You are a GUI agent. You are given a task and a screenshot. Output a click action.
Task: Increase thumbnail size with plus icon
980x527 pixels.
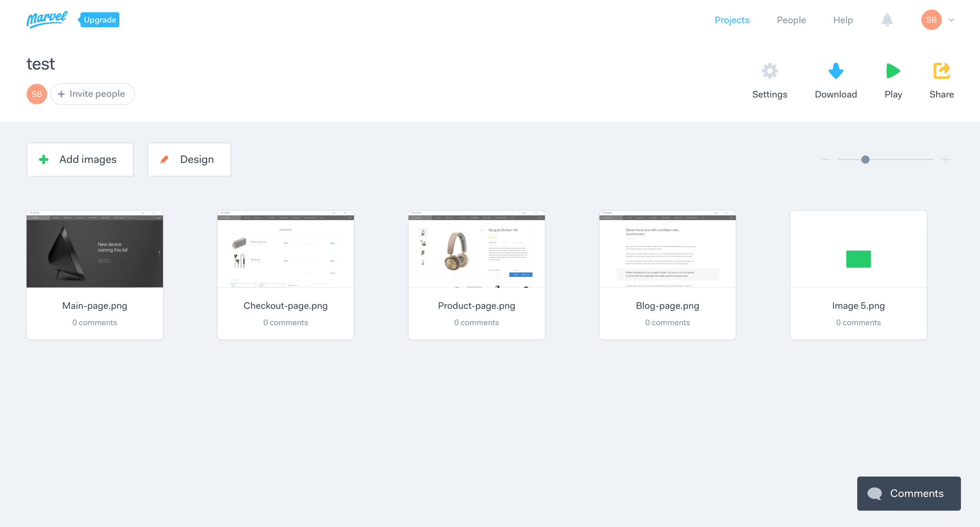click(946, 159)
